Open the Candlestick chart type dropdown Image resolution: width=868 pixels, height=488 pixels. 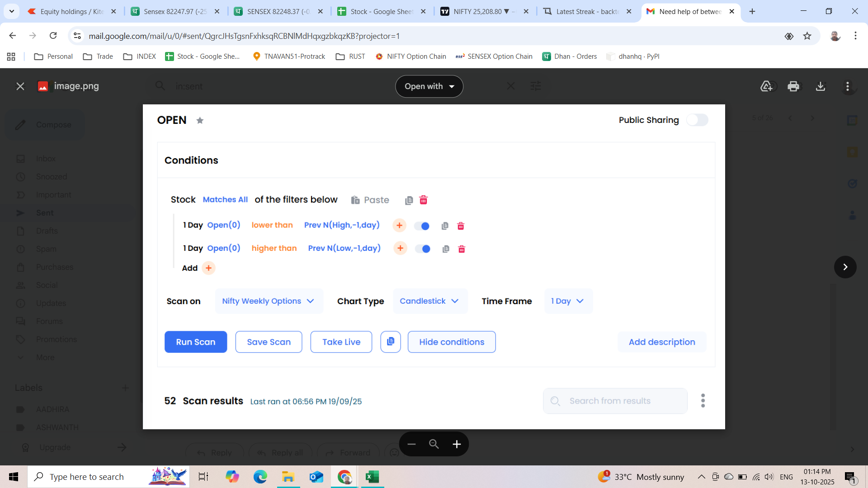coord(429,301)
